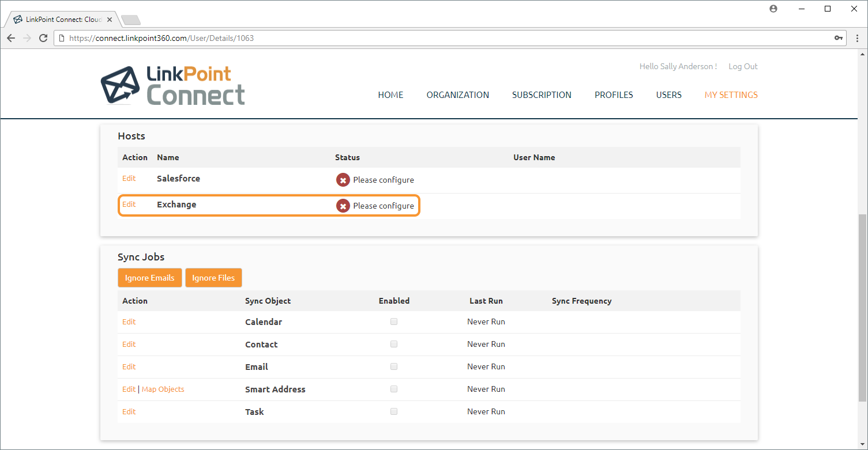Click the Hosts 'User Name' column header

pos(534,157)
